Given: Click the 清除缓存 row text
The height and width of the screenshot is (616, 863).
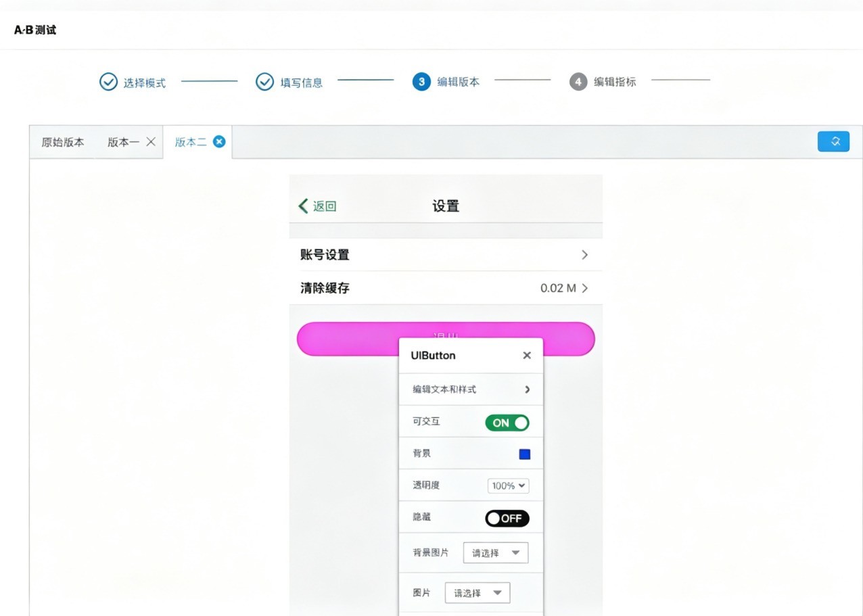Looking at the screenshot, I should tap(325, 288).
